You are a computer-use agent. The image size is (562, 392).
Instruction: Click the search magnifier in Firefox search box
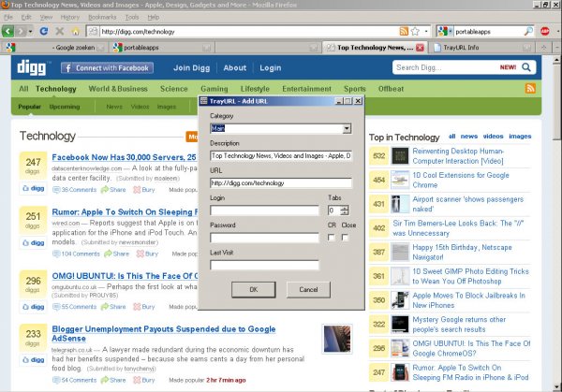528,32
